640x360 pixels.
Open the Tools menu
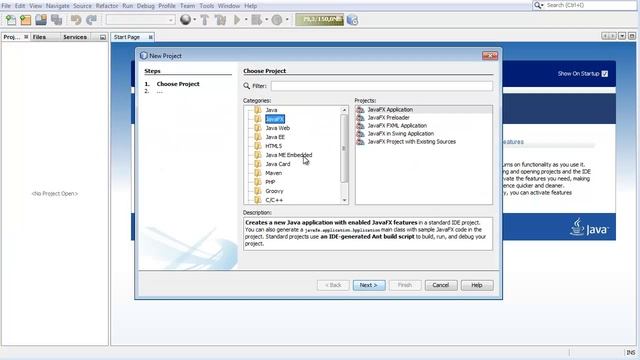click(x=207, y=6)
